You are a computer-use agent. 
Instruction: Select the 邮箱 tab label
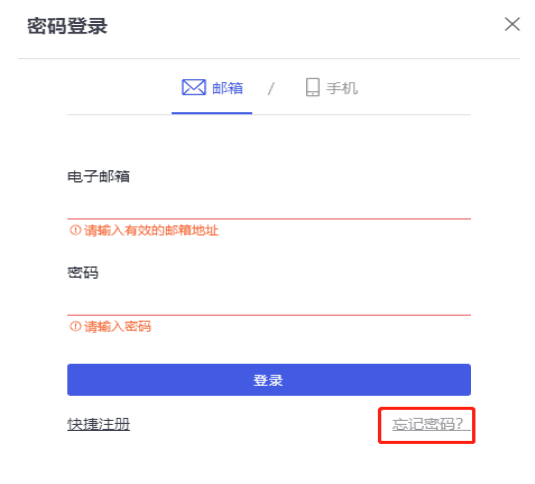tap(228, 88)
